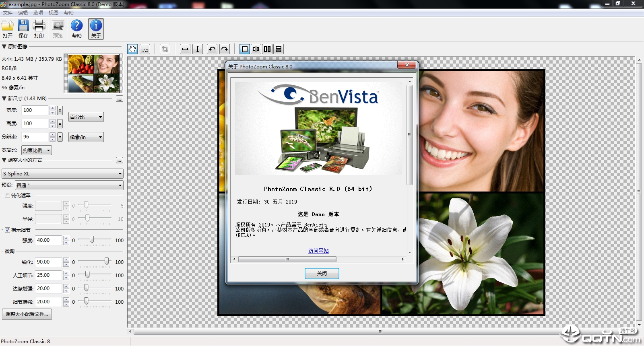This screenshot has height=346, width=644.
Task: Flip the image horizontally
Action: point(185,49)
